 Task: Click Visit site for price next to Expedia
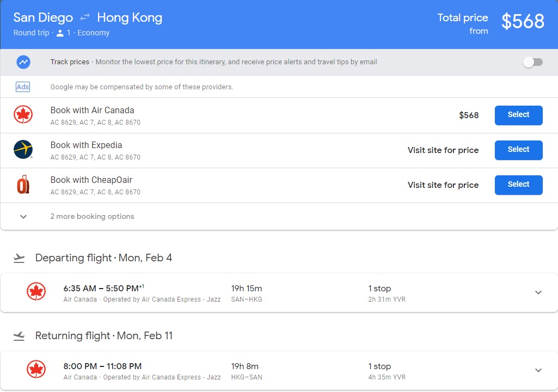point(443,150)
